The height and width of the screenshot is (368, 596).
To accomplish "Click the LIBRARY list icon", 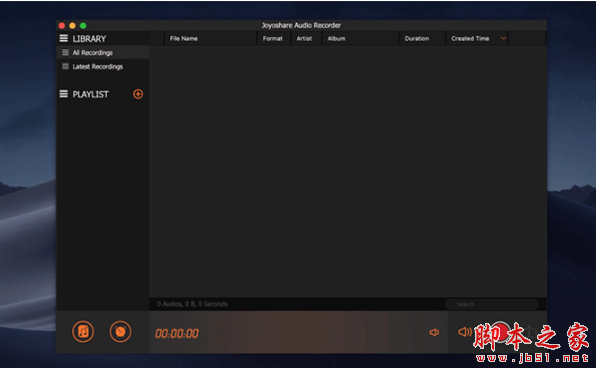I will pyautogui.click(x=63, y=38).
